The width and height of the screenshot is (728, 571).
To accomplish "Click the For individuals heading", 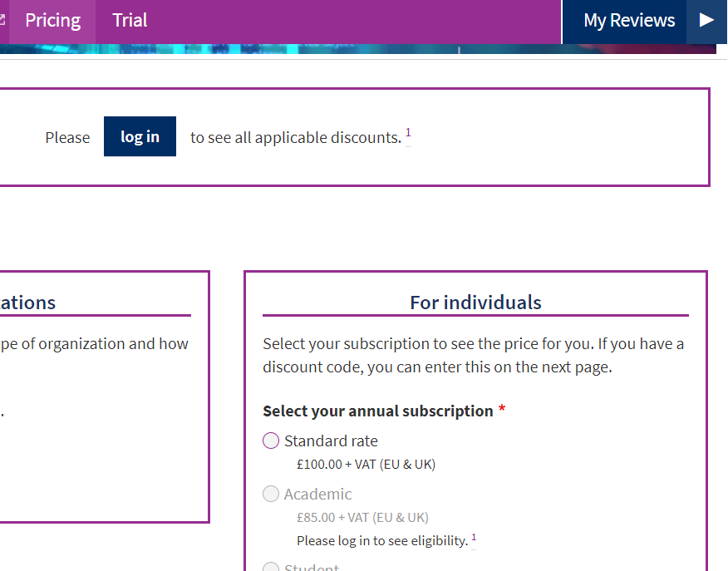I will pos(475,303).
